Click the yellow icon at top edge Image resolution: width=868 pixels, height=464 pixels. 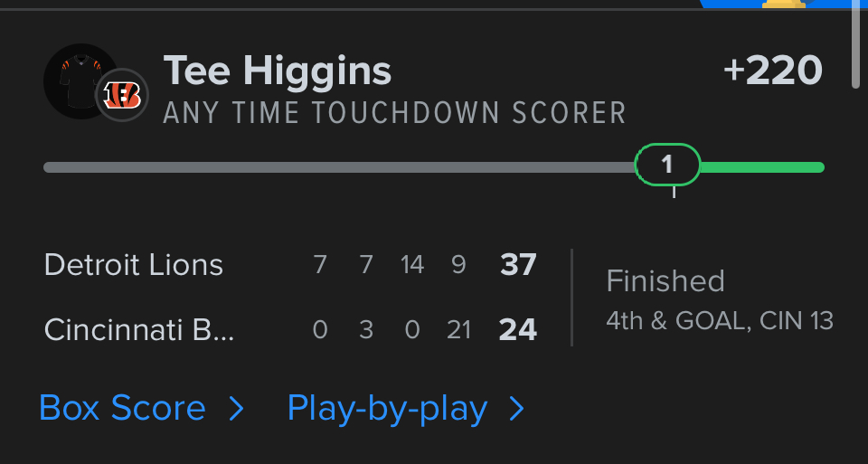pos(783,4)
